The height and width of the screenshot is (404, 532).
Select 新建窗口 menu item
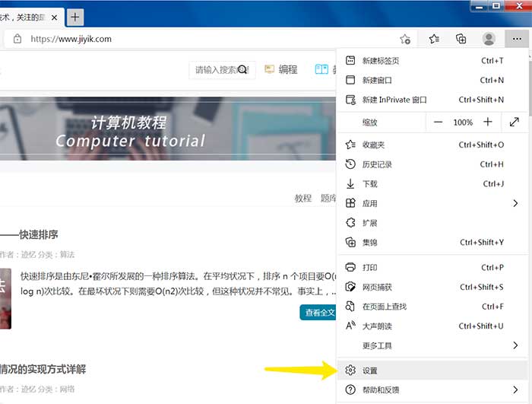point(432,80)
